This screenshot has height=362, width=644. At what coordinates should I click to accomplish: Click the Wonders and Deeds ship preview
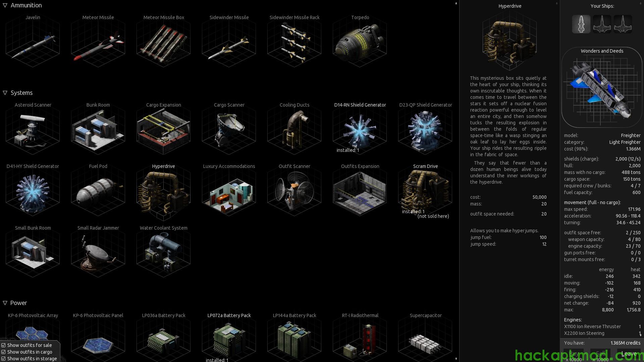tap(602, 89)
